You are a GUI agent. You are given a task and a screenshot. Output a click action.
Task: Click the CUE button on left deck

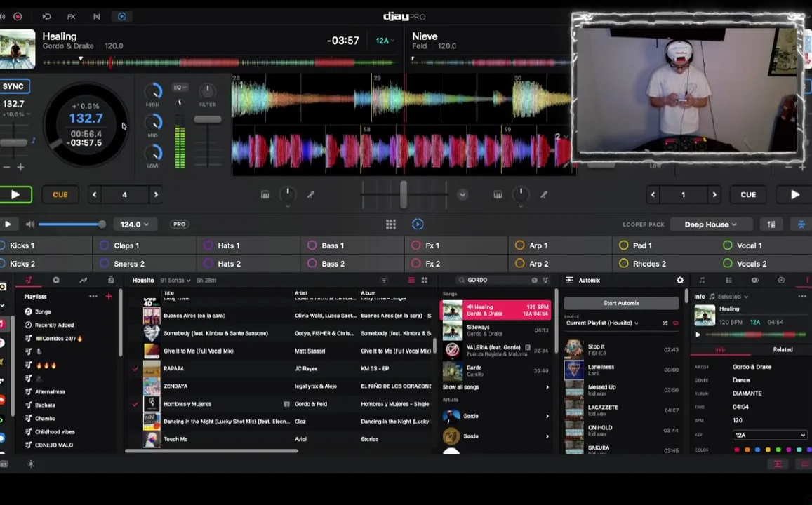[x=60, y=194]
